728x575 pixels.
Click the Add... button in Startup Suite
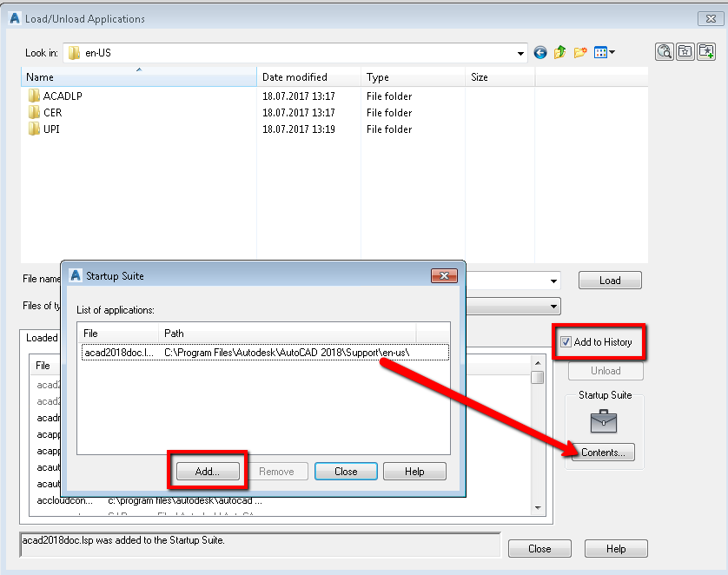(x=208, y=472)
